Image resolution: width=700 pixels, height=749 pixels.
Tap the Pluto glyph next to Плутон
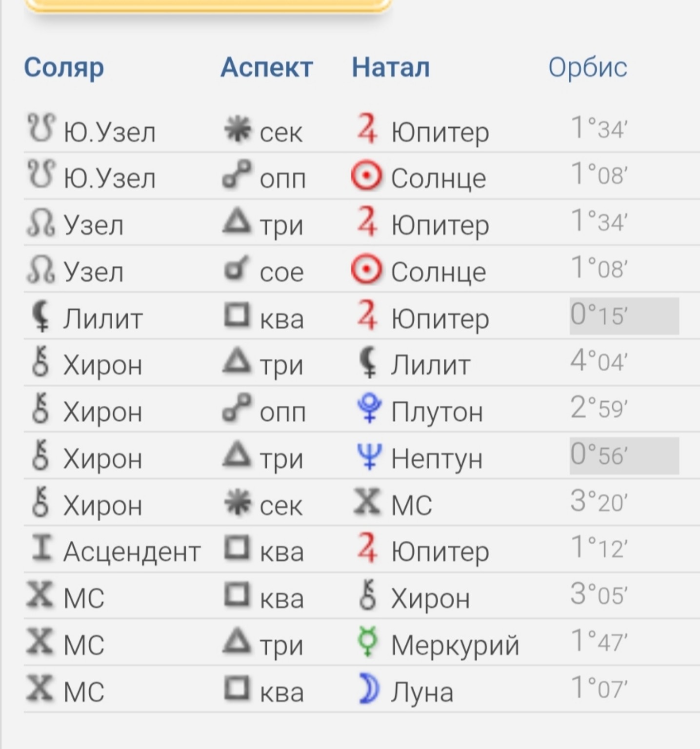[369, 411]
